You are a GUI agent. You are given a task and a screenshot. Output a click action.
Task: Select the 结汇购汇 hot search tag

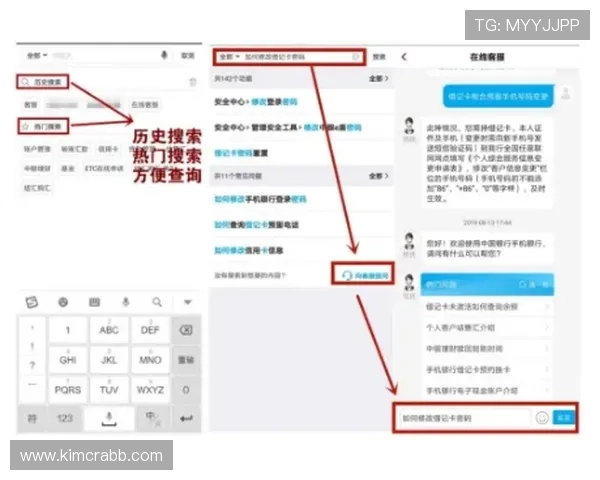(x=37, y=188)
